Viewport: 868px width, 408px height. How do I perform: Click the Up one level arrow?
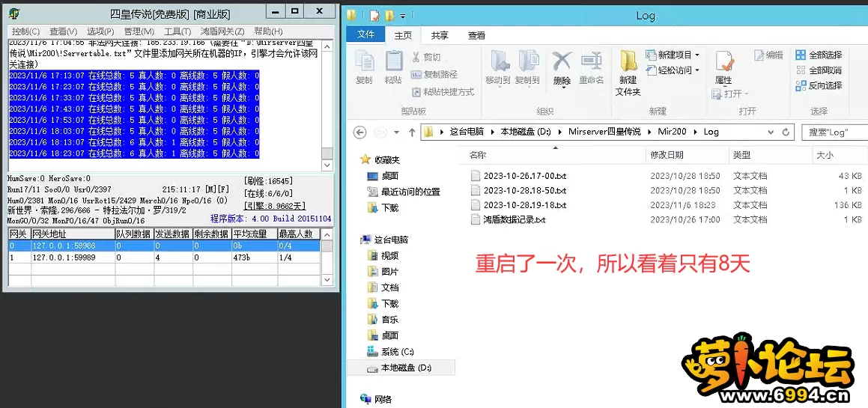(x=412, y=133)
